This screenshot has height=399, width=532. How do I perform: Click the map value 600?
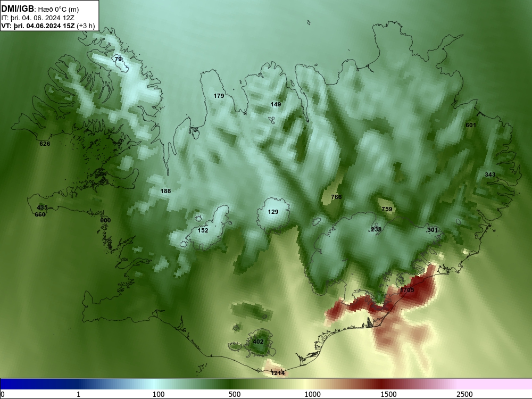[105, 221]
